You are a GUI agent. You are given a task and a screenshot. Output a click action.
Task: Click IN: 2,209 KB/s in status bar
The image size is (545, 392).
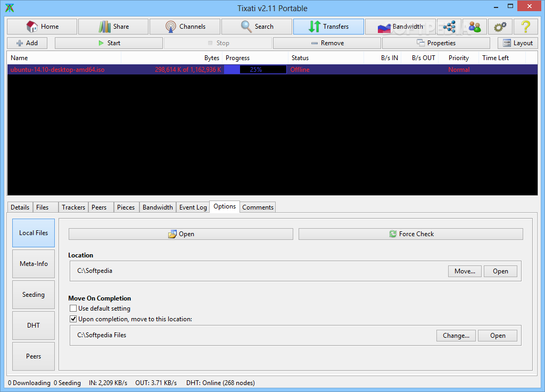(x=108, y=382)
